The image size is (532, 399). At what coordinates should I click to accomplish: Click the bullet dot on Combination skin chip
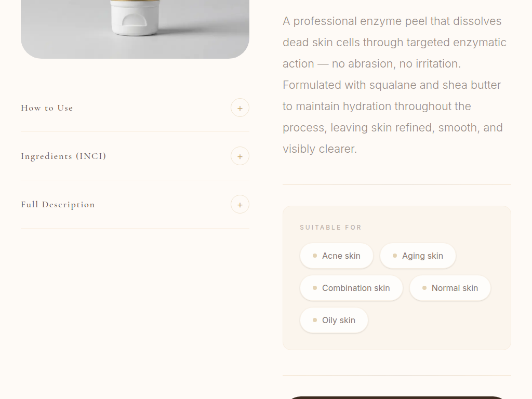315,288
